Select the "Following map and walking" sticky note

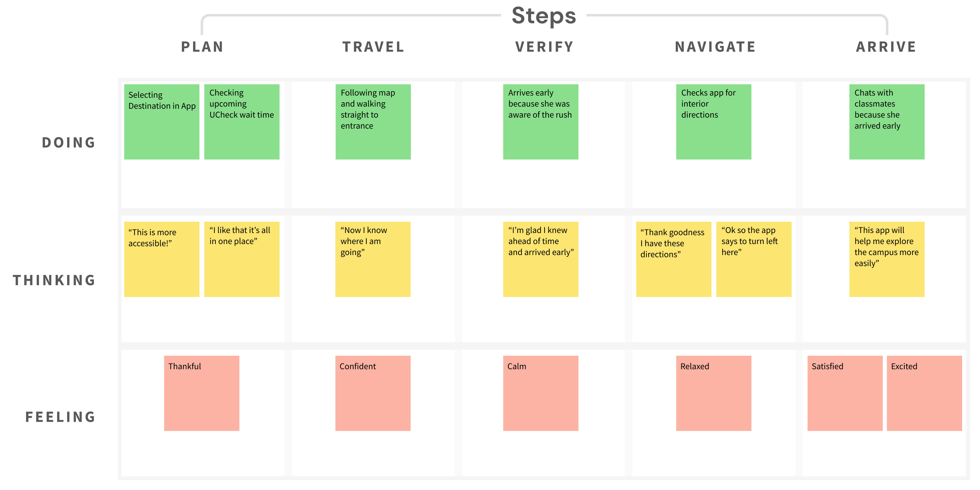click(373, 122)
